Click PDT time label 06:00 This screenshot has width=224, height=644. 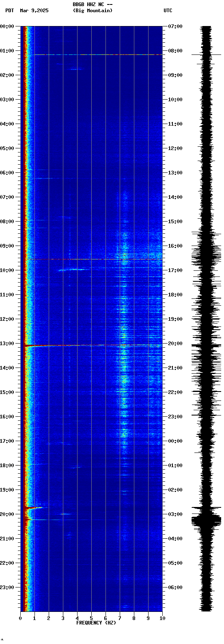[x=7, y=173]
